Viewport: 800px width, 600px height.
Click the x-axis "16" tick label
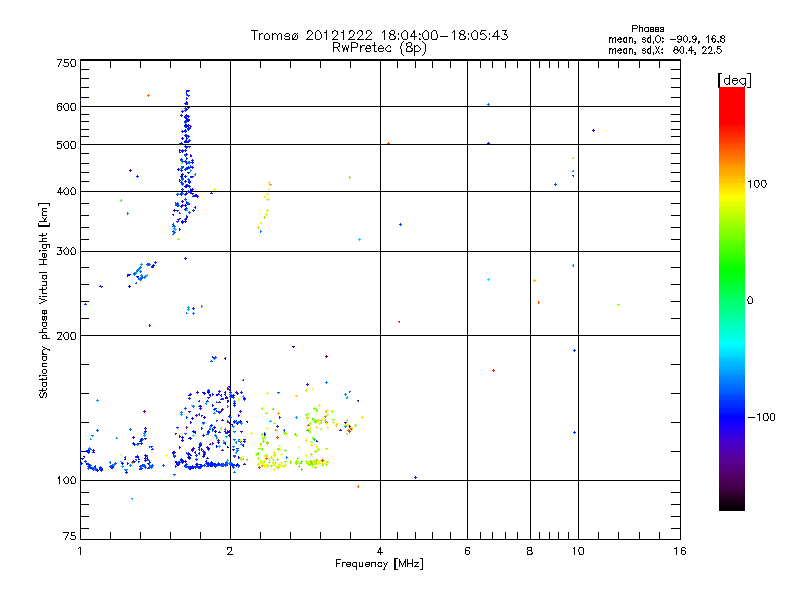pyautogui.click(x=680, y=551)
